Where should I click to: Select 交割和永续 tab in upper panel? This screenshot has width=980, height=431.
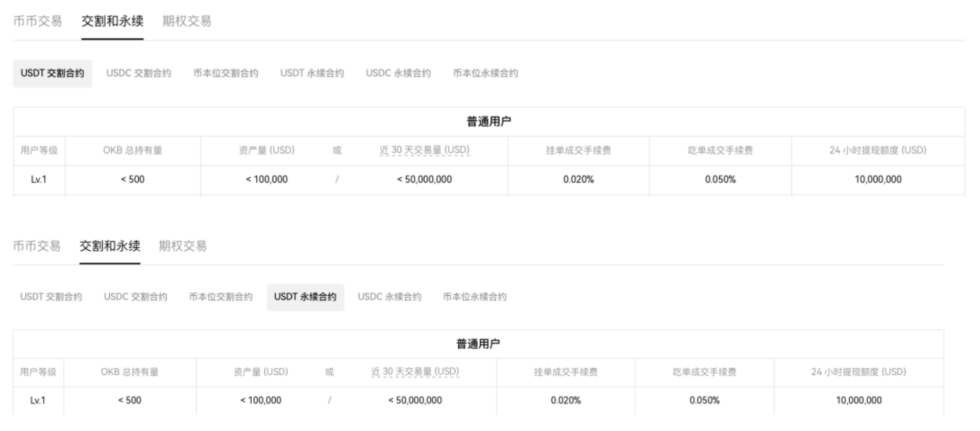click(112, 21)
